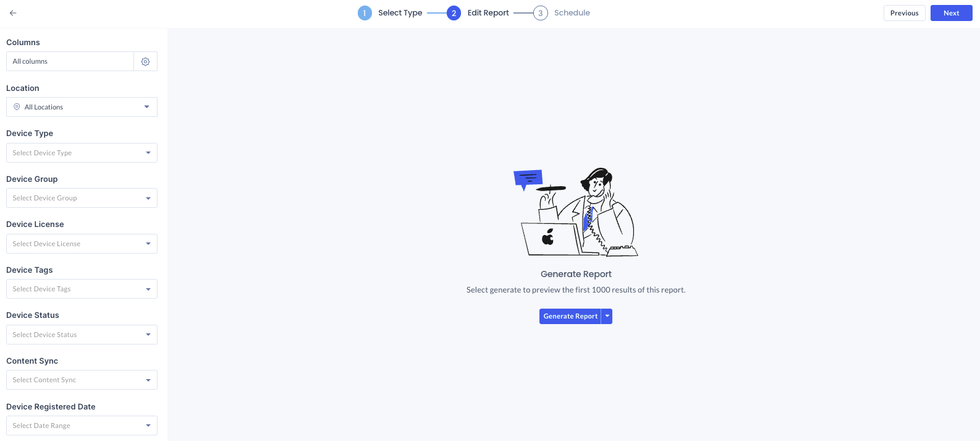Go to Select Type step
Image resolution: width=980 pixels, height=441 pixels.
(x=400, y=13)
